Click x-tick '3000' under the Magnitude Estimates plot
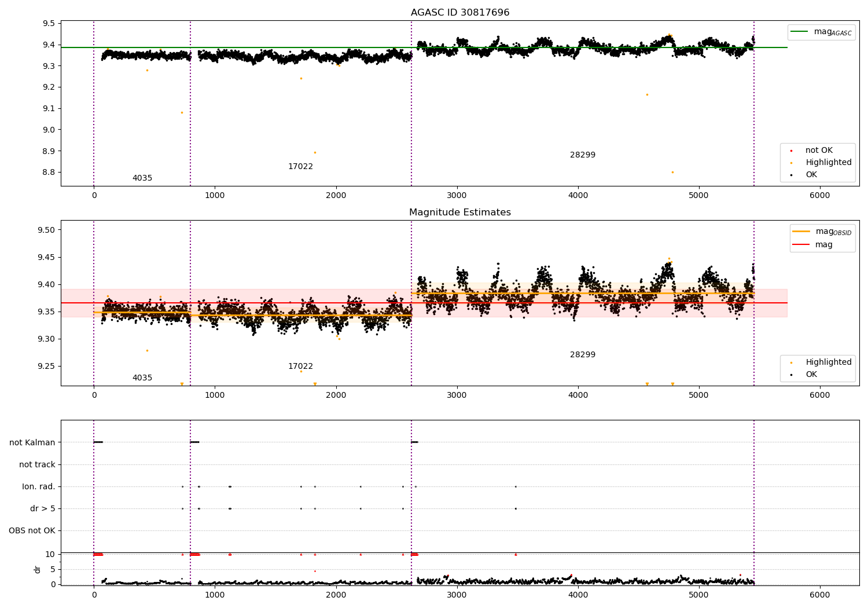Screen dimensions: 868x608 pyautogui.click(x=457, y=395)
